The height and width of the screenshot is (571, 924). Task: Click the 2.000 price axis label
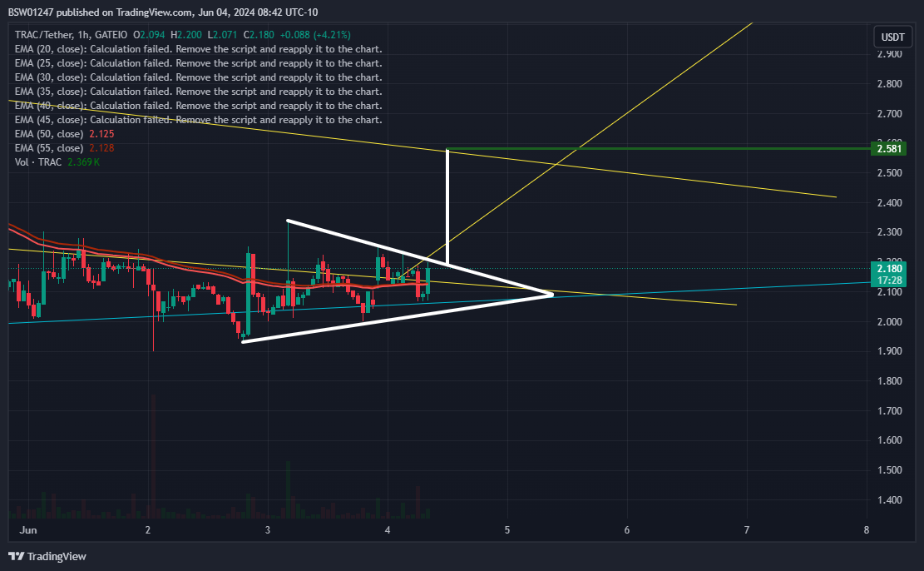click(x=889, y=321)
